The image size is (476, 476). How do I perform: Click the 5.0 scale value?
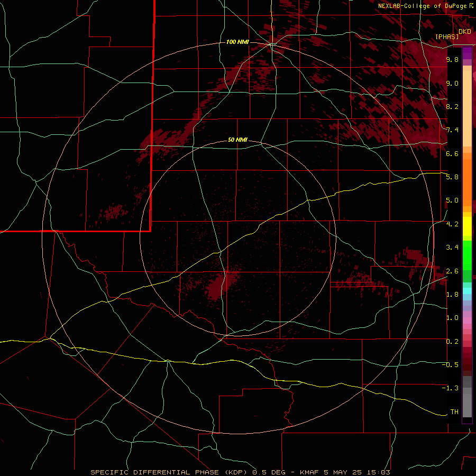tap(452, 200)
